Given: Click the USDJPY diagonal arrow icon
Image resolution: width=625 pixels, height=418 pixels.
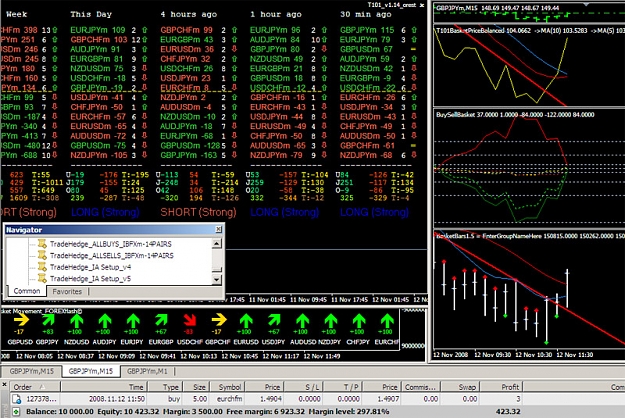Looking at the screenshot, I should click(274, 320).
